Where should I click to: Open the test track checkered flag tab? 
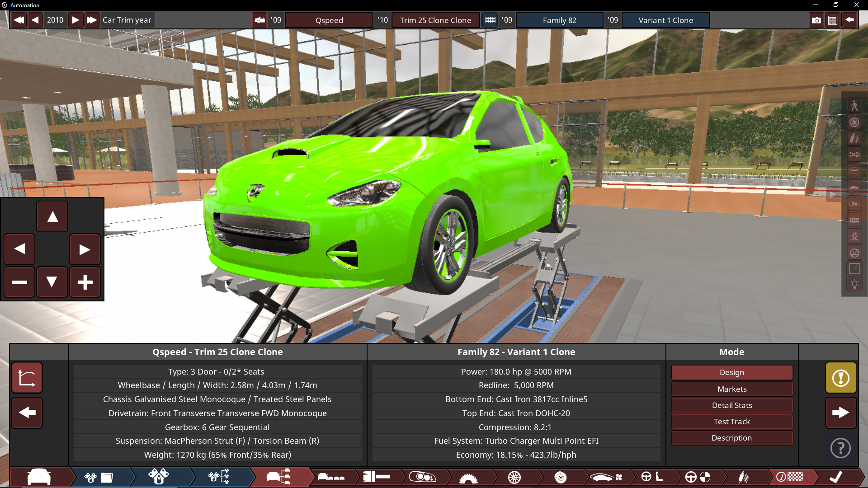[x=789, y=477]
